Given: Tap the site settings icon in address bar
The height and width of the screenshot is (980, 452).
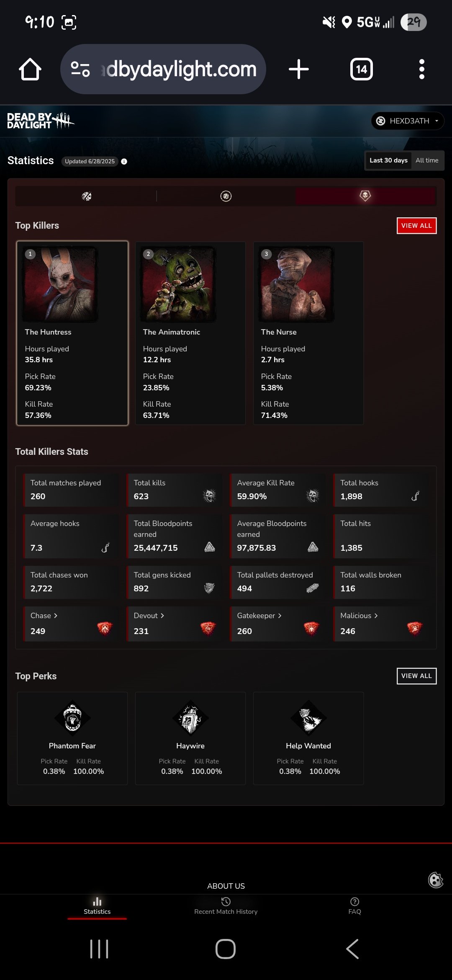Looking at the screenshot, I should click(x=80, y=69).
